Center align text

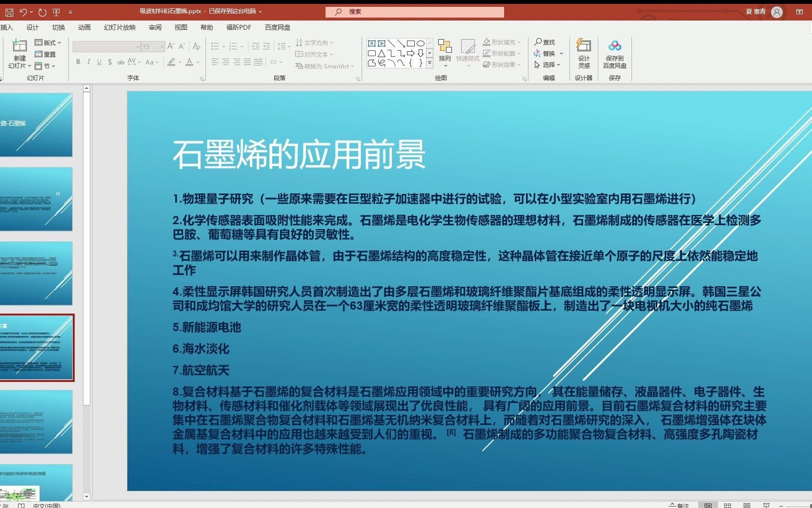click(x=225, y=62)
